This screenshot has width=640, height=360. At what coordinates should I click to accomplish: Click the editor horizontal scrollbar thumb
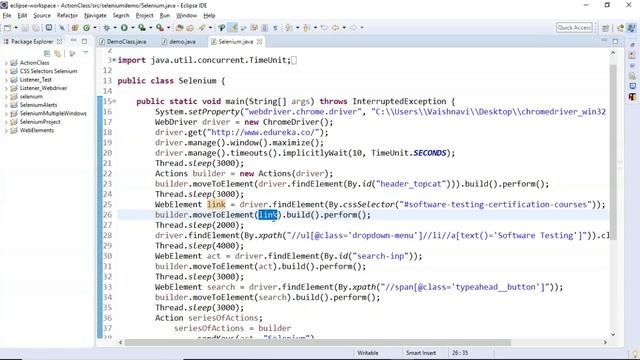[x=318, y=342]
